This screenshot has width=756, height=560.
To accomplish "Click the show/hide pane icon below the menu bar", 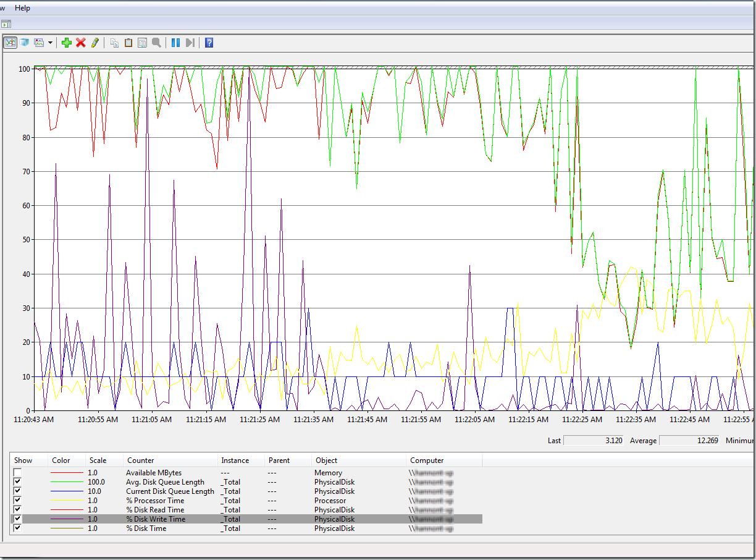I will (6, 24).
